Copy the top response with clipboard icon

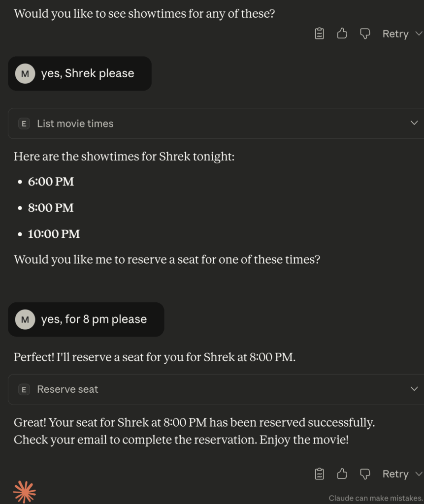pos(320,33)
